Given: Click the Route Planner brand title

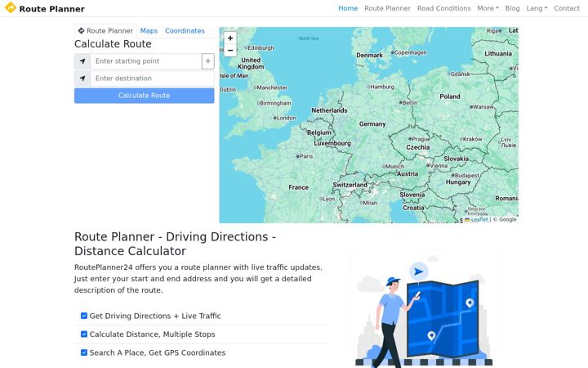Looking at the screenshot, I should (51, 9).
